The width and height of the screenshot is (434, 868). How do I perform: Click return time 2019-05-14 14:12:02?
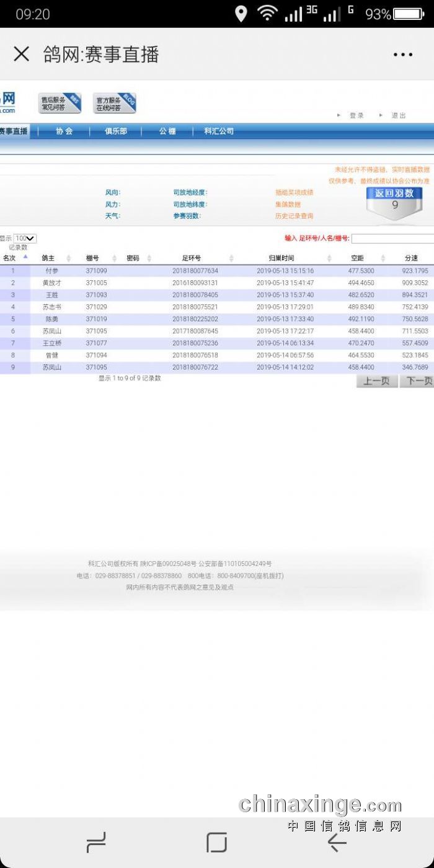(x=285, y=367)
